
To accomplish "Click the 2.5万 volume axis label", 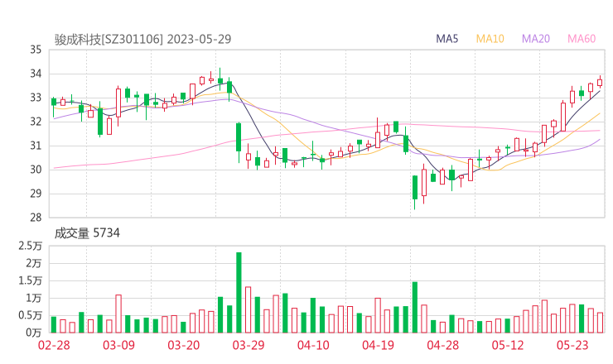I will point(30,246).
